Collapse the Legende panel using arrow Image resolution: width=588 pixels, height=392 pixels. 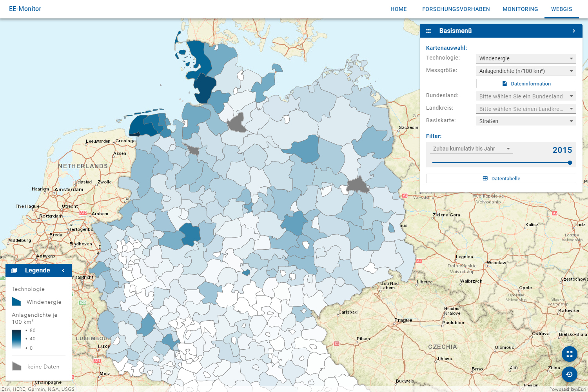tap(63, 270)
